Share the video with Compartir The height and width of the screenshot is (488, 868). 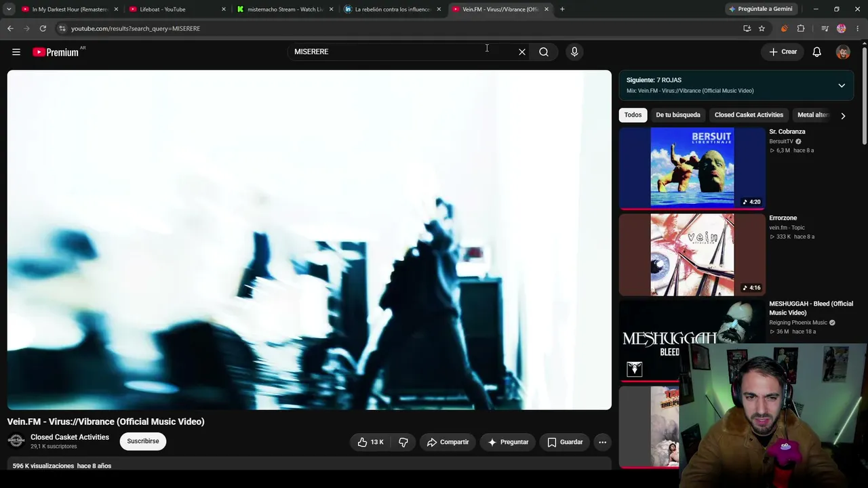[x=448, y=442]
